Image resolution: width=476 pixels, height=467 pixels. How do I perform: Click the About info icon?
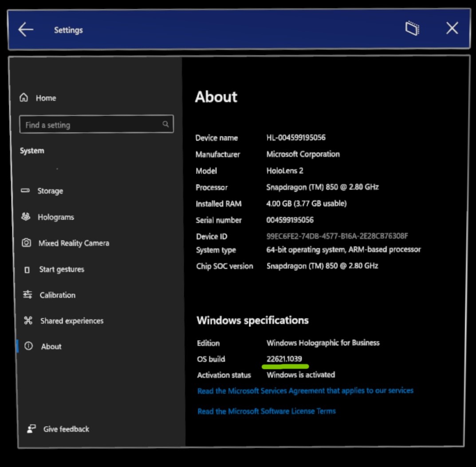click(28, 346)
